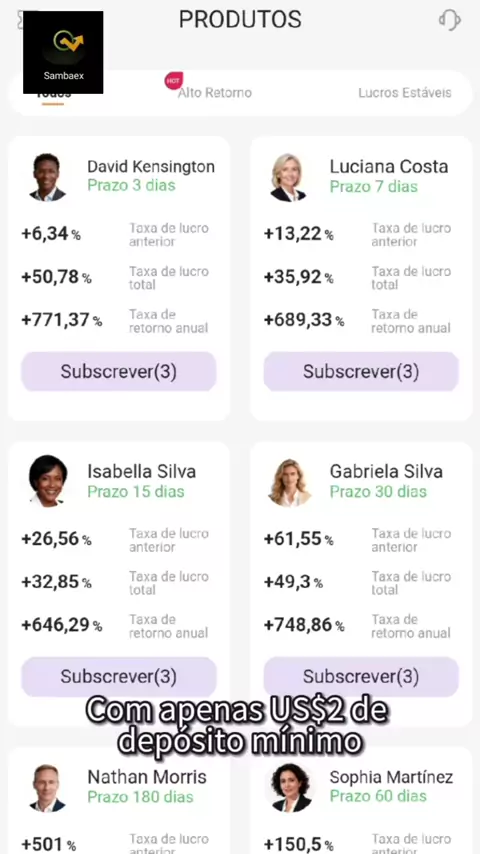View Nathan Morris's profile picture

47,788
